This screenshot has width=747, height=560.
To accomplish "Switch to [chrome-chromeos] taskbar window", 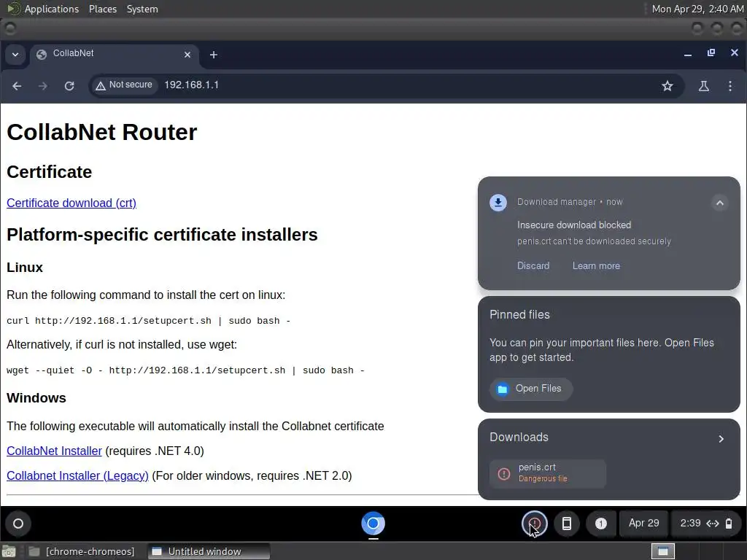I will (x=82, y=551).
